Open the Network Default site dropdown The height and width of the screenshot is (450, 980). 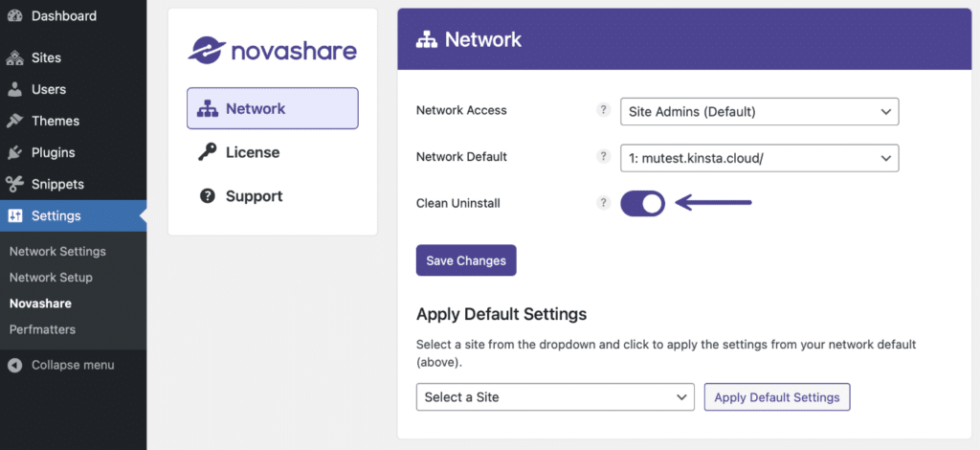(759, 158)
